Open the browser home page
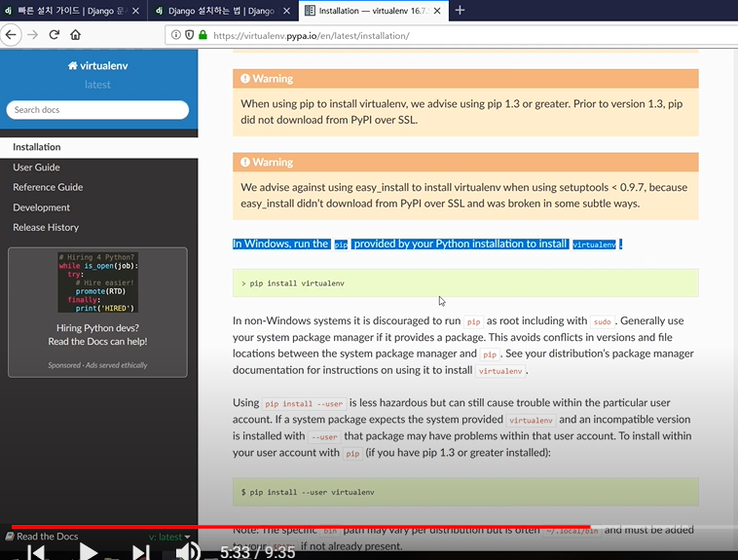Viewport: 738px width, 560px height. 75,35
